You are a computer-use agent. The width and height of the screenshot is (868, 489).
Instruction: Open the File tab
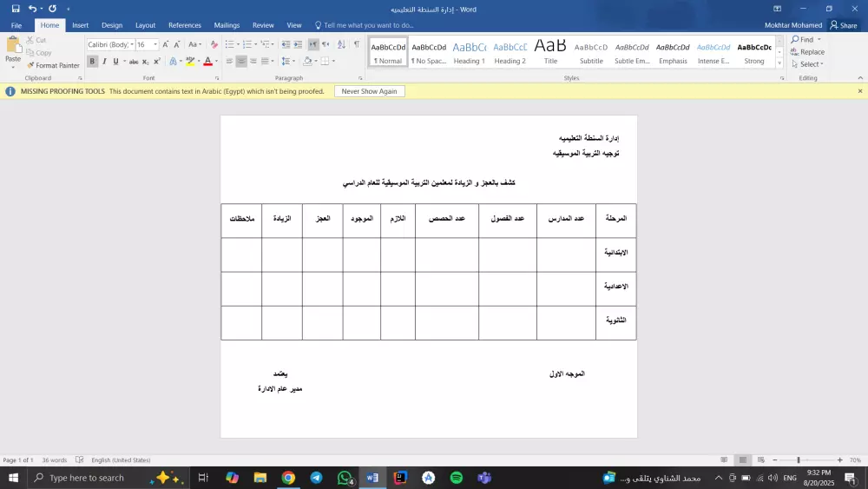coord(16,25)
